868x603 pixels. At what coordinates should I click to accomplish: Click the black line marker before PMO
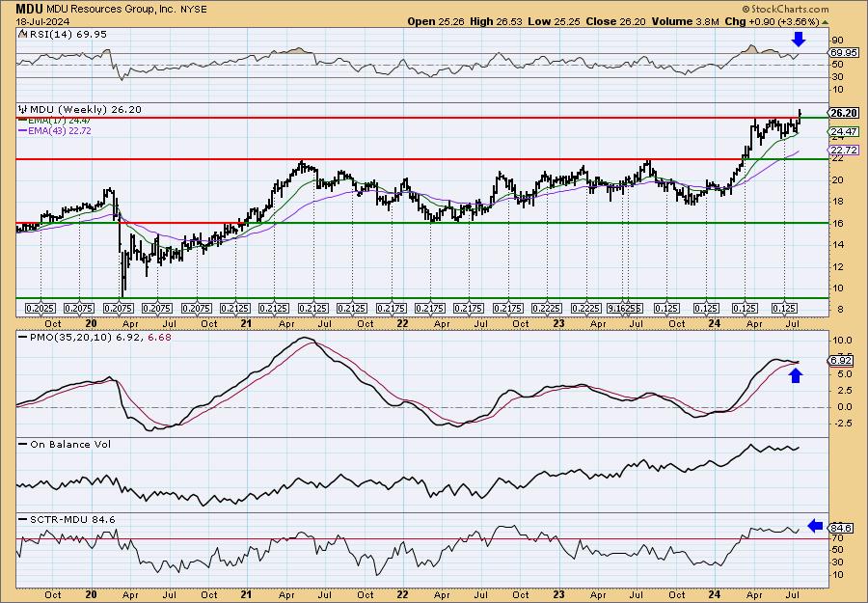23,337
